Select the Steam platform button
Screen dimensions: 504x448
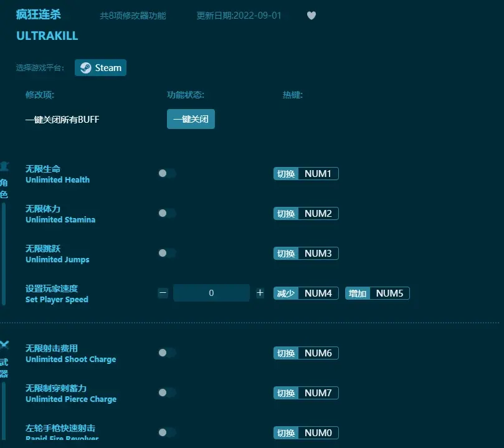point(100,68)
